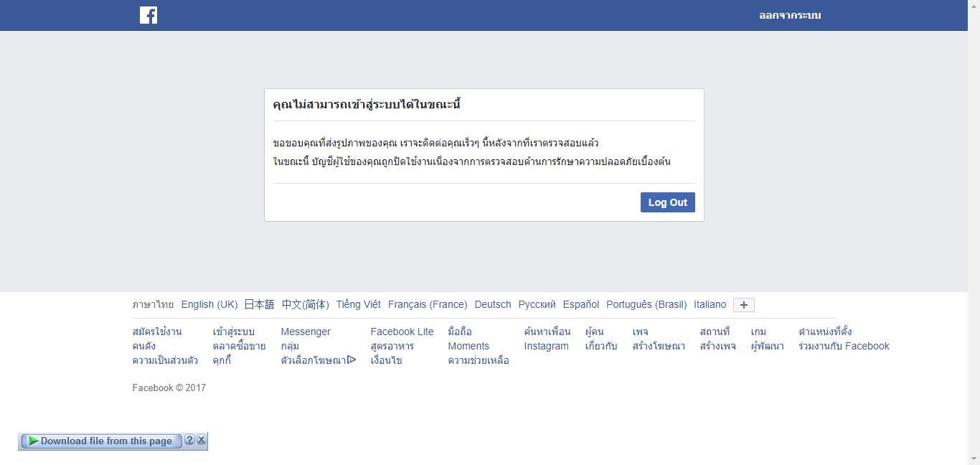This screenshot has height=465, width=980.
Task: Open เกม footer link
Action: (x=758, y=332)
